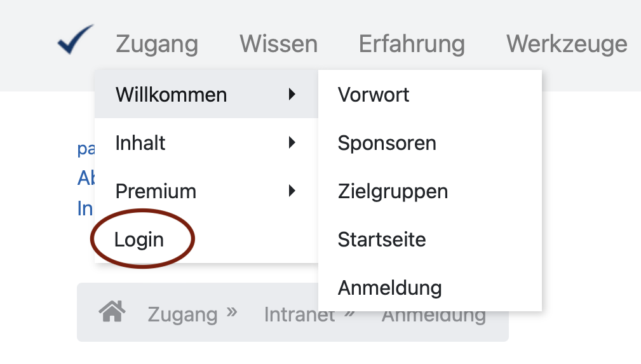The width and height of the screenshot is (641, 364).
Task: Choose Zielgruppen from the submenu
Action: click(393, 191)
